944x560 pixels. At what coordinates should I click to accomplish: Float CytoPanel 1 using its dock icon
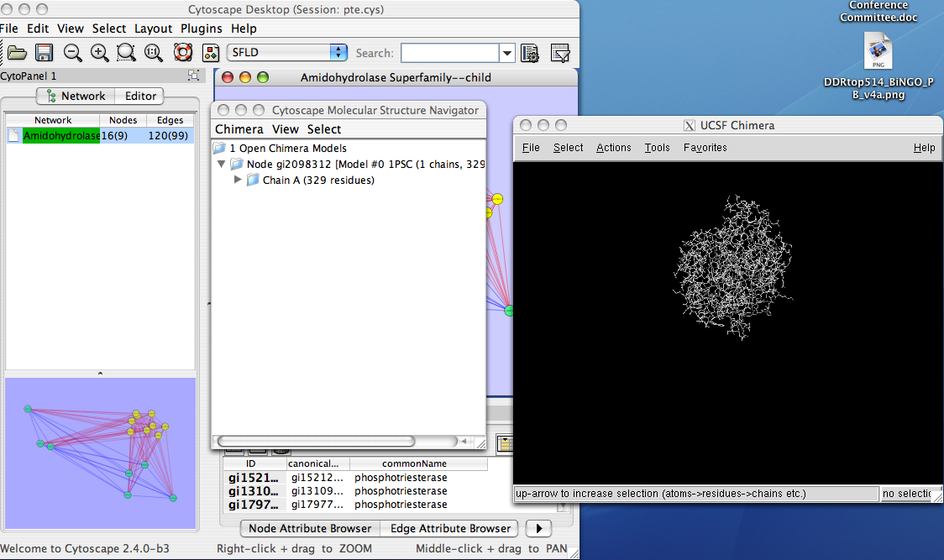click(x=193, y=76)
